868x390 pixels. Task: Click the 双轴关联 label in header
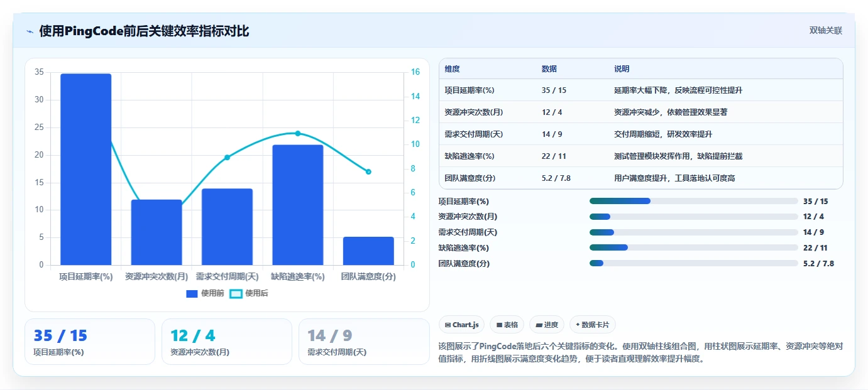[x=825, y=31]
